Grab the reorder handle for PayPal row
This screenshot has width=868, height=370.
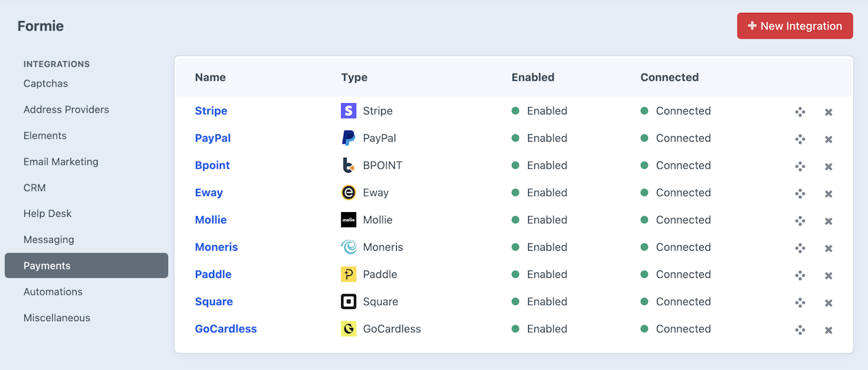pyautogui.click(x=800, y=139)
